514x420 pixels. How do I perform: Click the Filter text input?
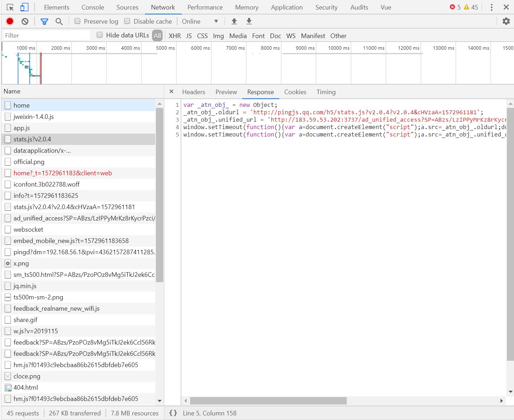(47, 36)
